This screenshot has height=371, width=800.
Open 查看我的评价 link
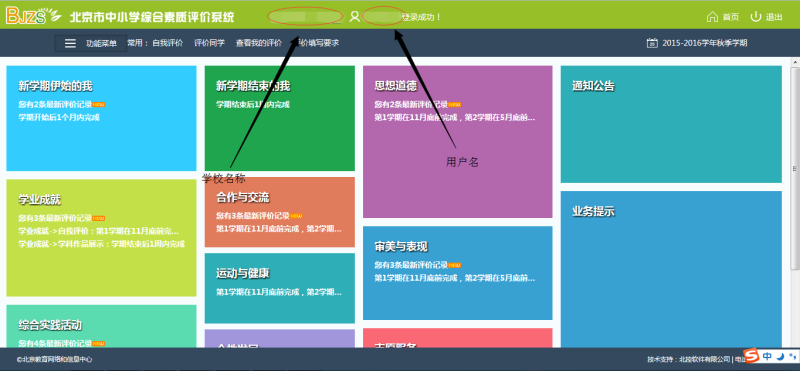(x=259, y=43)
